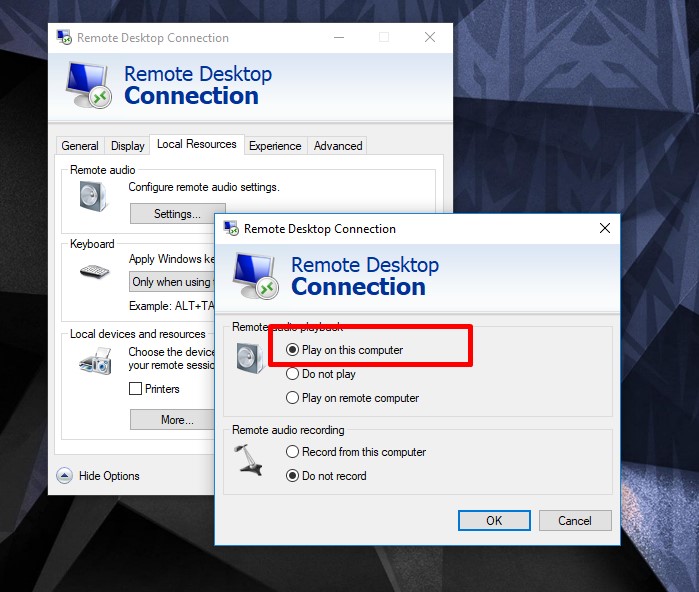The height and width of the screenshot is (592, 699).
Task: Close the main Remote Desktop Connection window
Action: (430, 37)
